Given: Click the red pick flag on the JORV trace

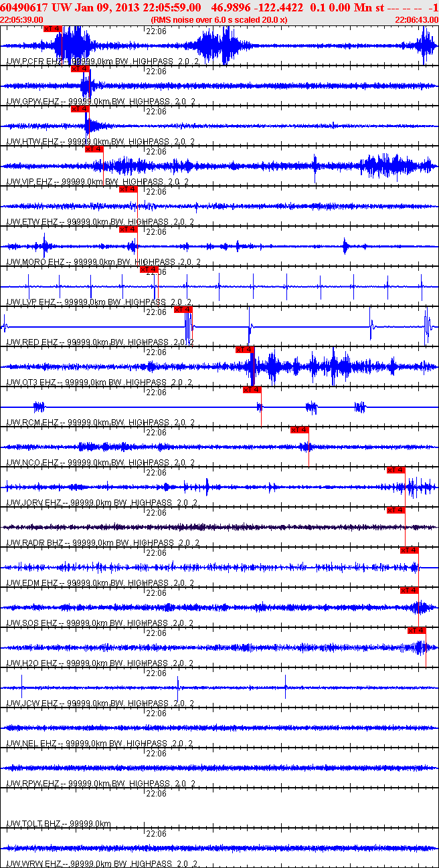Looking at the screenshot, I should tap(396, 470).
